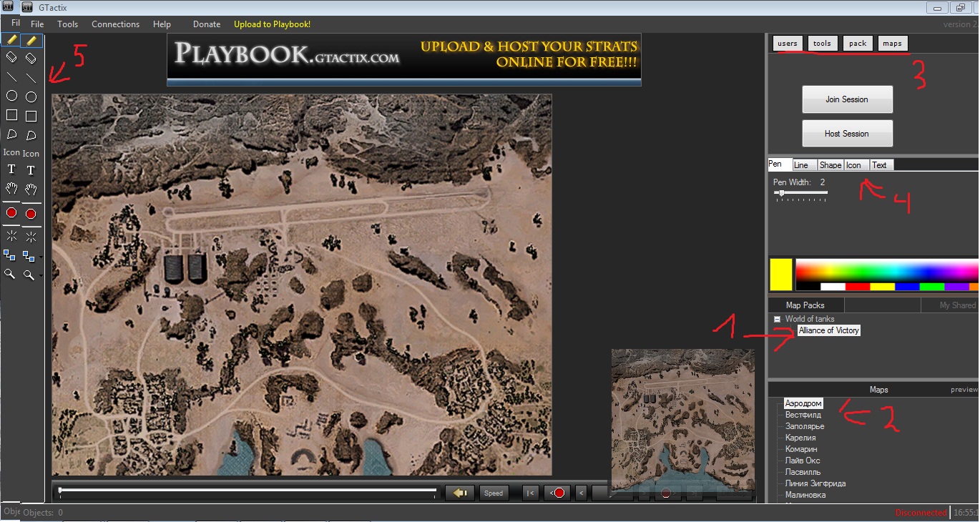The image size is (980, 522).
Task: Select the Карелия map
Action: 800,438
